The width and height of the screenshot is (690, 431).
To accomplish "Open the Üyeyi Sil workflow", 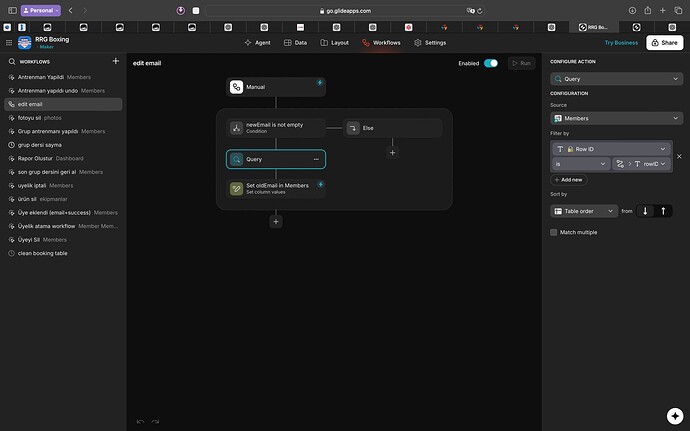I will [63, 240].
